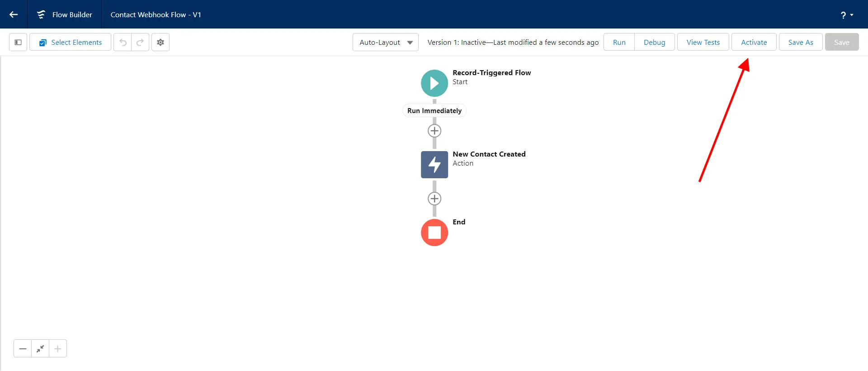Screen dimensions: 868x371
Task: Click Save As button
Action: click(801, 42)
